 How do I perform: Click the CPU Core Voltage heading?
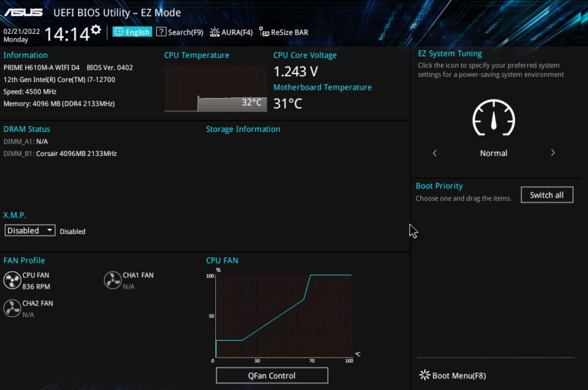(x=305, y=55)
